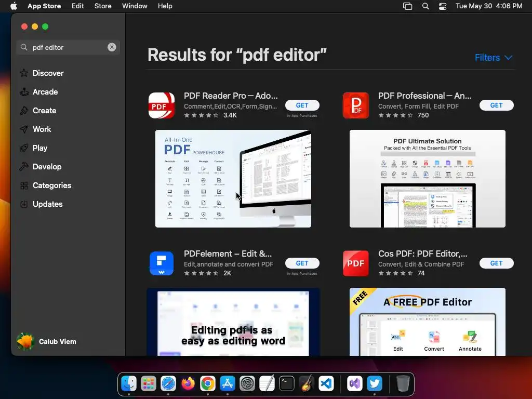
Task: Select the Create paintbrush icon
Action: point(24,110)
